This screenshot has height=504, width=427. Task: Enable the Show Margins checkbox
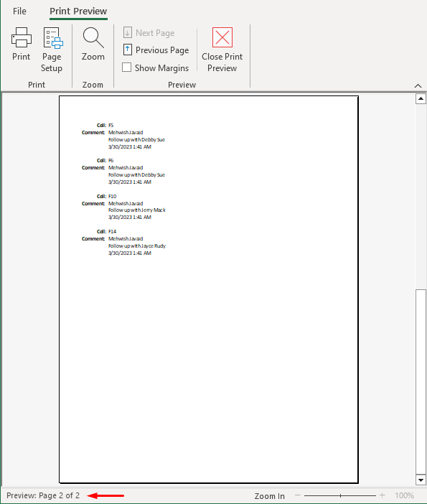coord(126,67)
